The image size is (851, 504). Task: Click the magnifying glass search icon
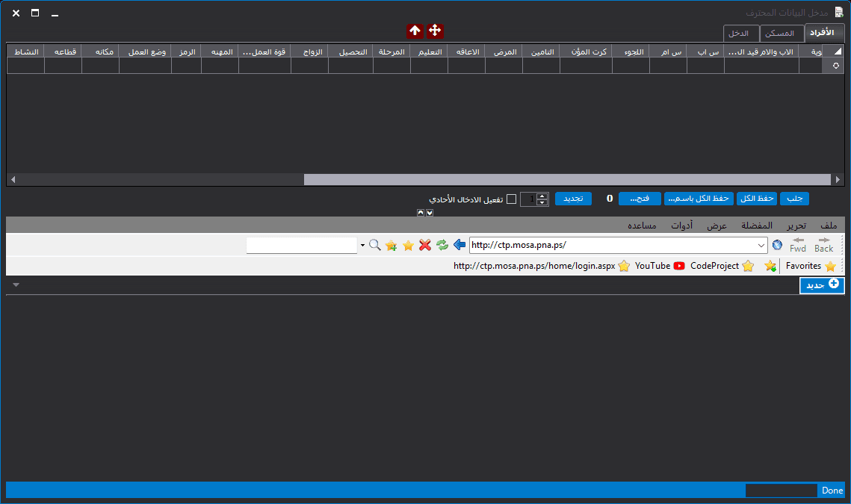pyautogui.click(x=374, y=245)
